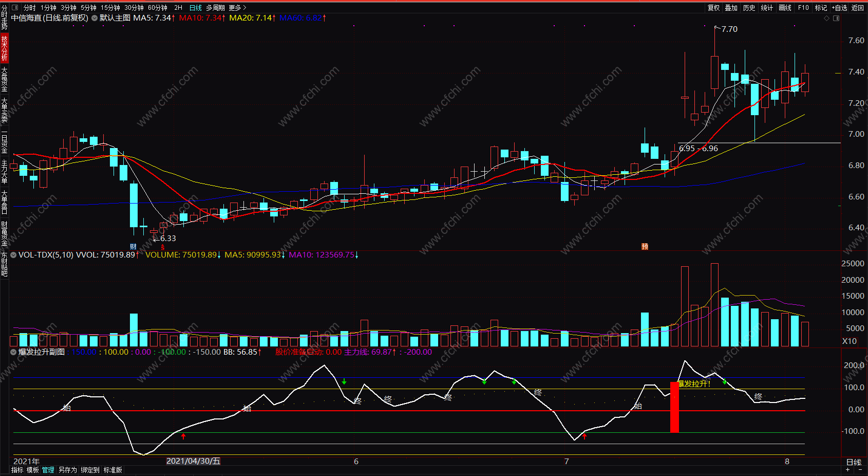
Task: Click the 返回 back button
Action: coord(858,8)
